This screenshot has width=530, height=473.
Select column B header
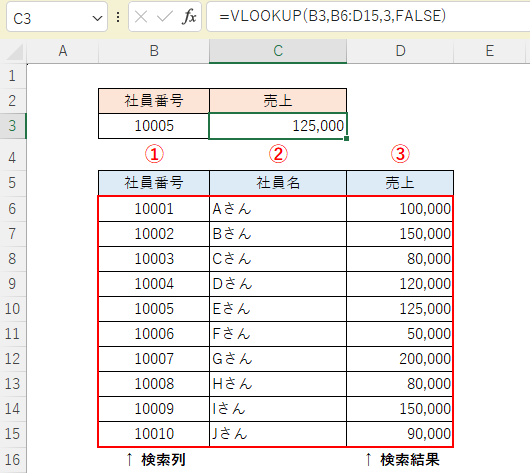(154, 51)
